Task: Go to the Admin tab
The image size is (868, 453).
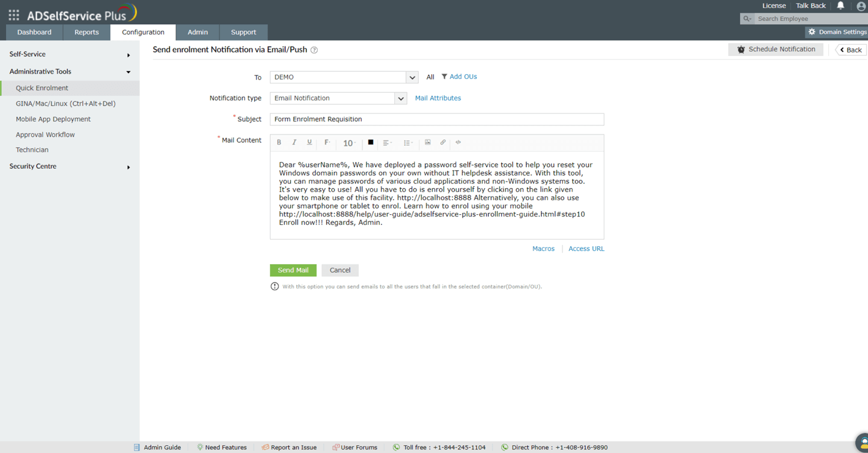Action: click(x=198, y=32)
